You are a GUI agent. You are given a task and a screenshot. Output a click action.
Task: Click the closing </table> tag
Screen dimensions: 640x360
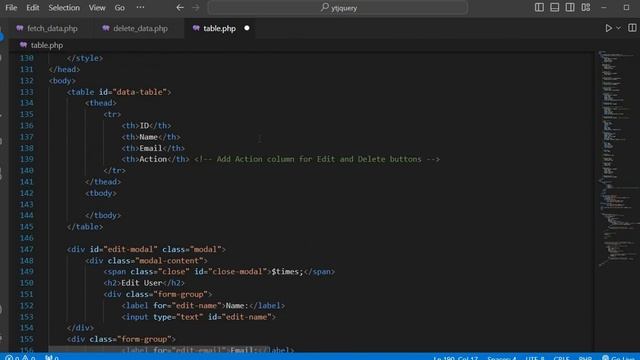tap(85, 227)
